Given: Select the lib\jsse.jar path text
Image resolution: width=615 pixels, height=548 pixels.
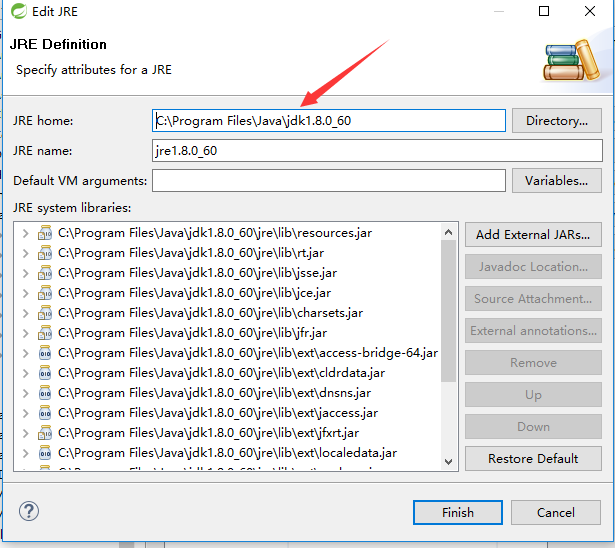Looking at the screenshot, I should (x=197, y=273).
